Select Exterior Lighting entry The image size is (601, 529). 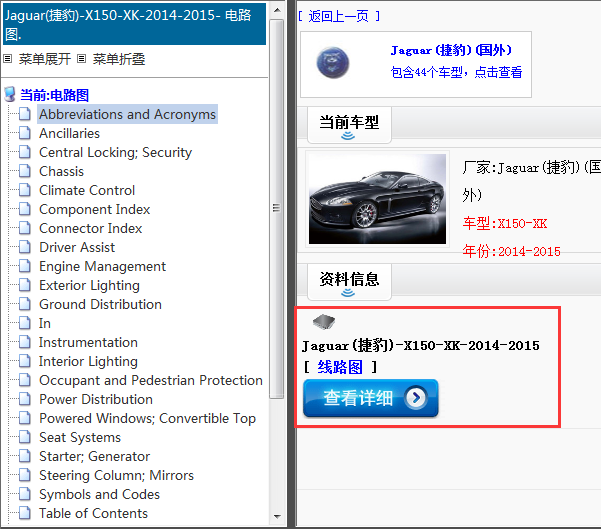(89, 286)
